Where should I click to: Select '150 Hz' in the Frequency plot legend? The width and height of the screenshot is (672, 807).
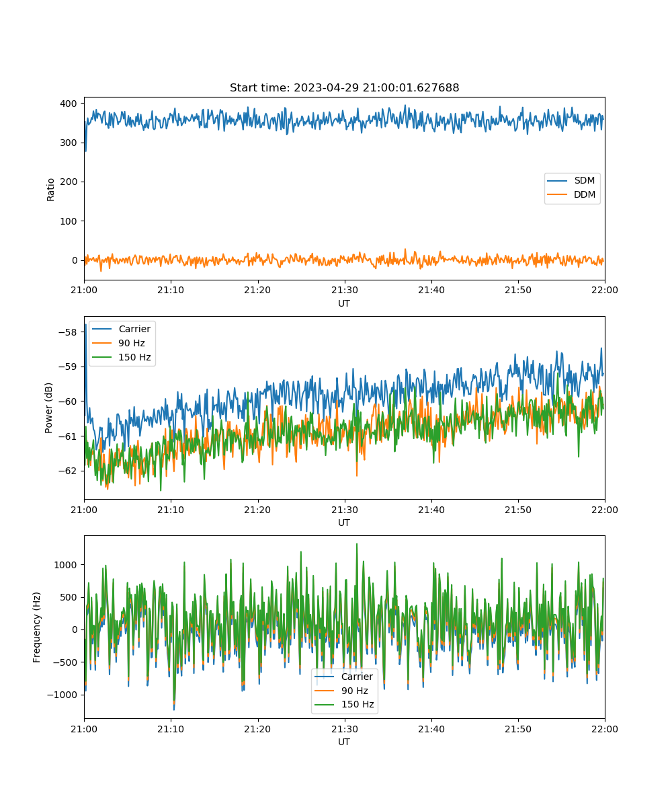pyautogui.click(x=358, y=705)
